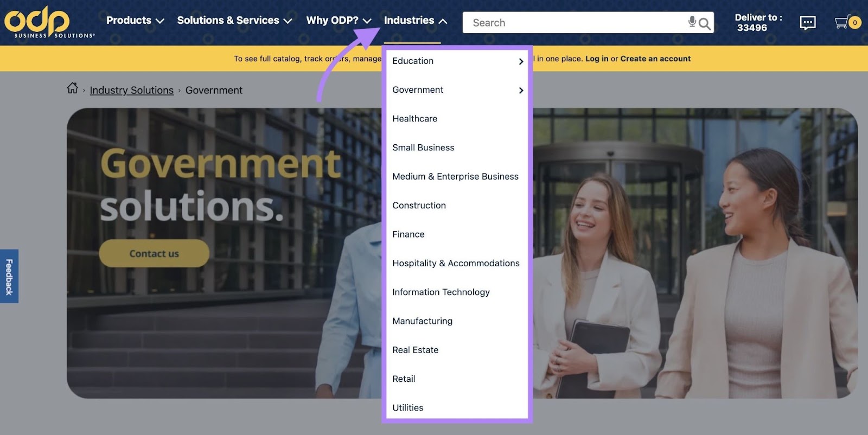Open the chat message icon
The width and height of the screenshot is (868, 435).
click(807, 23)
